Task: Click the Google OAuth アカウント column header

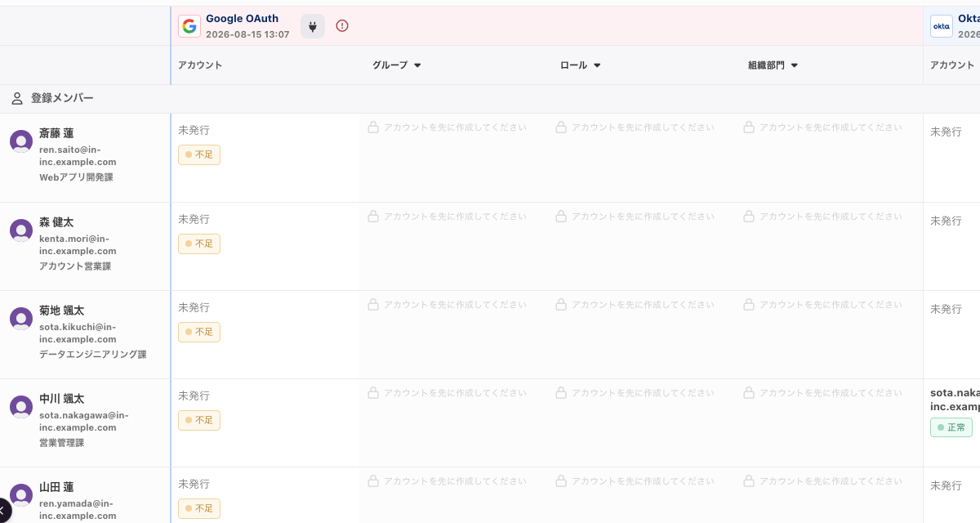Action: point(200,65)
